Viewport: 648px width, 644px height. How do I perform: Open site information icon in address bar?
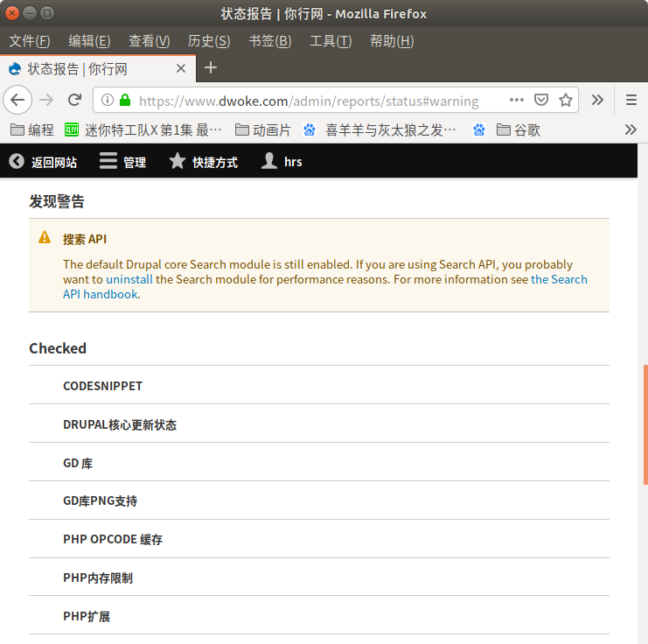108,100
